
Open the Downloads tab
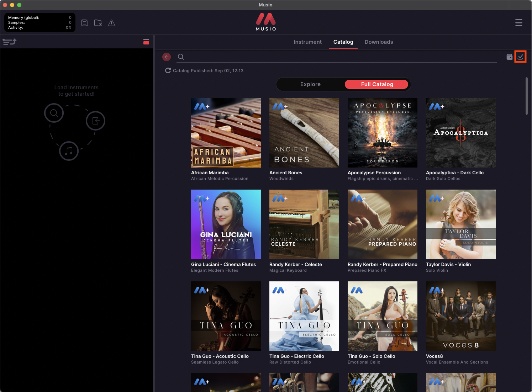tap(379, 42)
